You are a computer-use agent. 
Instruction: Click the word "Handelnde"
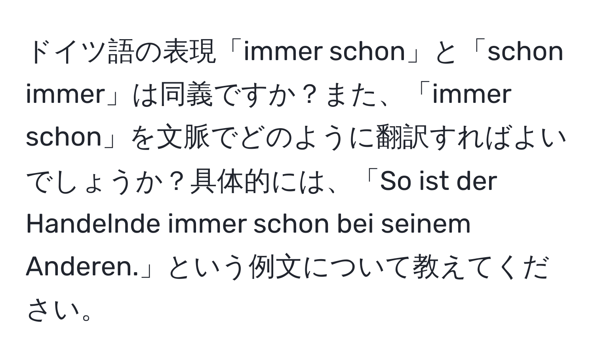pos(93,225)
